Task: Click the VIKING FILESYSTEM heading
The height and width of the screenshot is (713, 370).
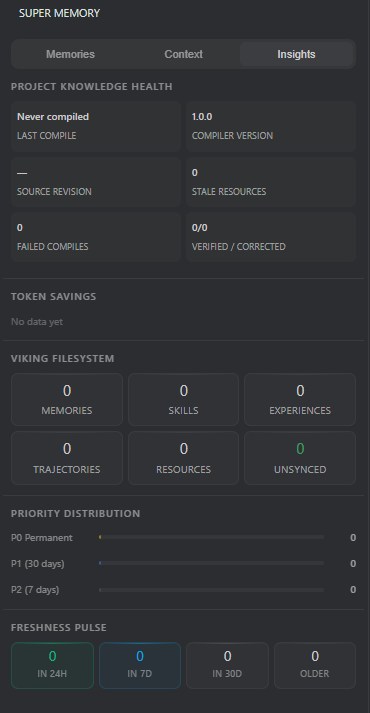Action: [62, 358]
